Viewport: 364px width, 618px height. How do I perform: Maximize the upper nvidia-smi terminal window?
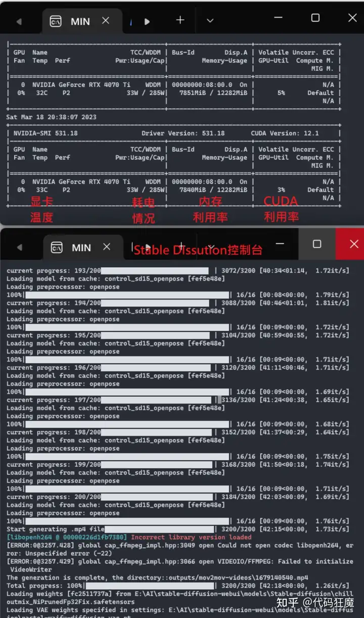(315, 18)
